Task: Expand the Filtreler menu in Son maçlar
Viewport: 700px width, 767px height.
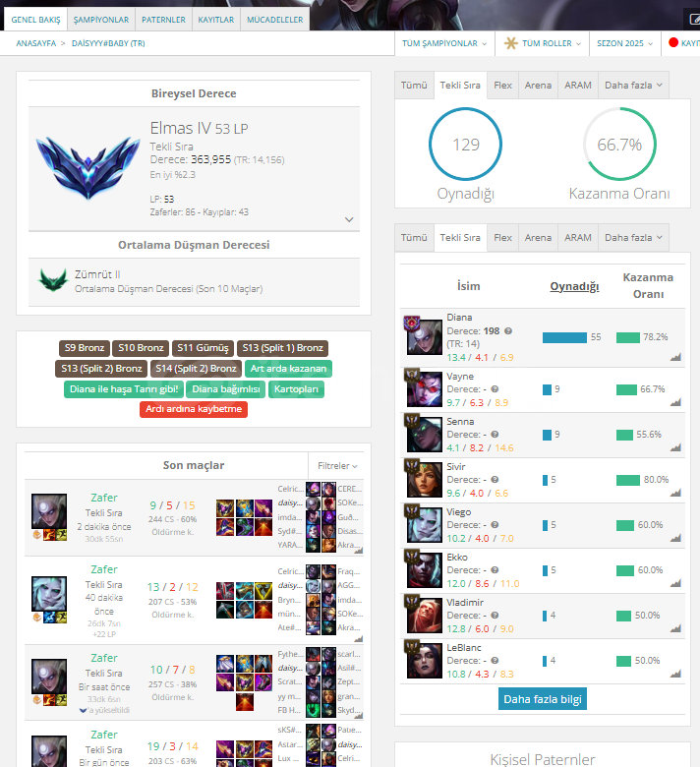Action: pyautogui.click(x=337, y=466)
